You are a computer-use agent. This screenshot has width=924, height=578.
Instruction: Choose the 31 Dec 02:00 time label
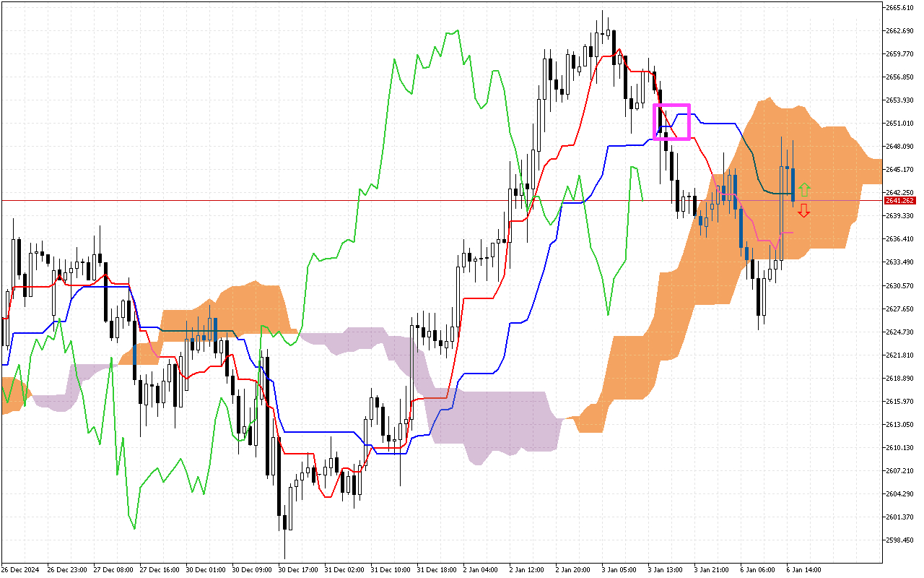(344, 570)
